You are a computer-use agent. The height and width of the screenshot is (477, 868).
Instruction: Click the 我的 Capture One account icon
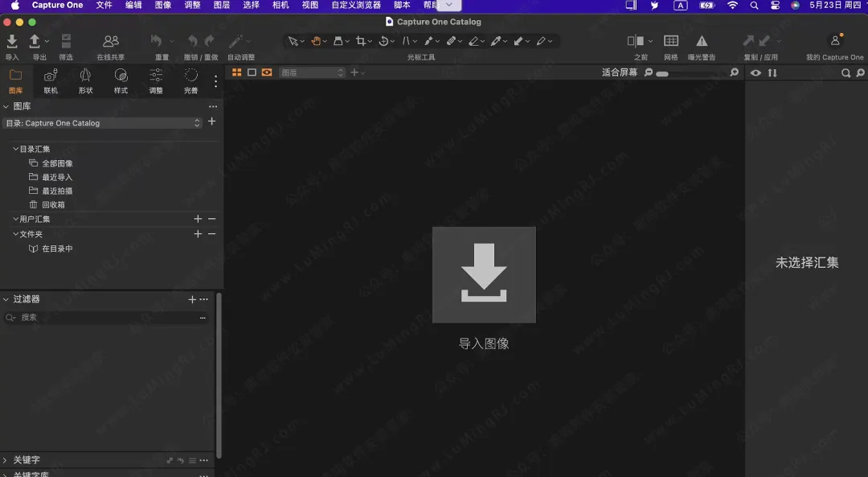(x=835, y=41)
